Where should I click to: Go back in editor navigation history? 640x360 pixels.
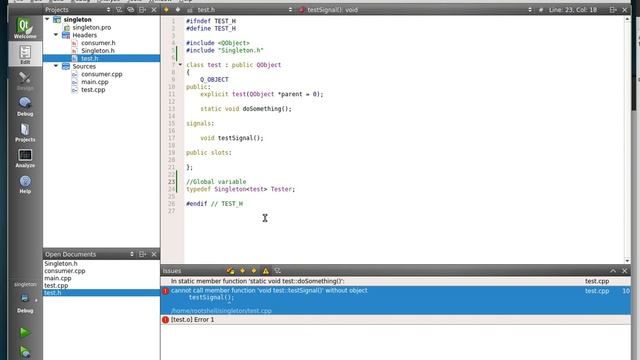[x=167, y=9]
